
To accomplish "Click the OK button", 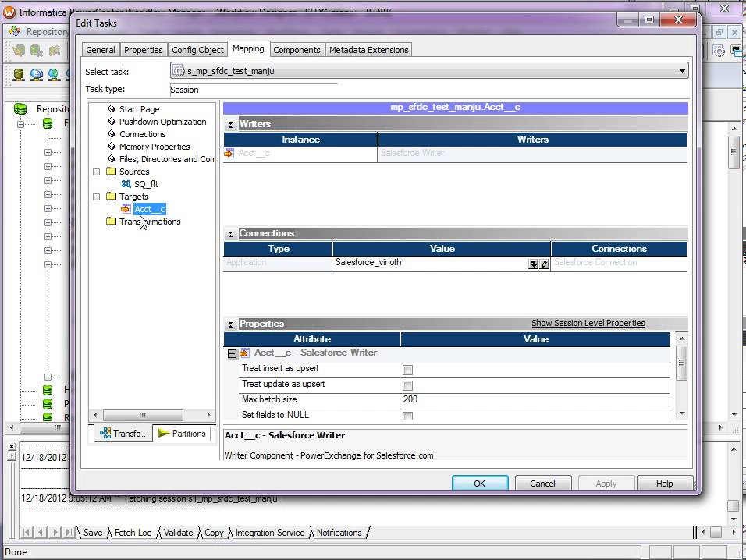I will click(480, 483).
